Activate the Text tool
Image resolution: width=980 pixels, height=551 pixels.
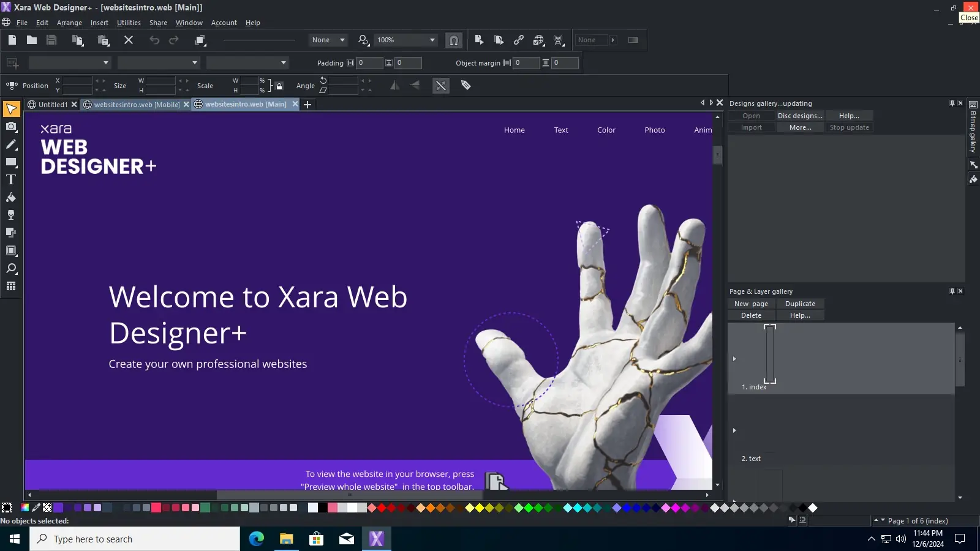11,180
